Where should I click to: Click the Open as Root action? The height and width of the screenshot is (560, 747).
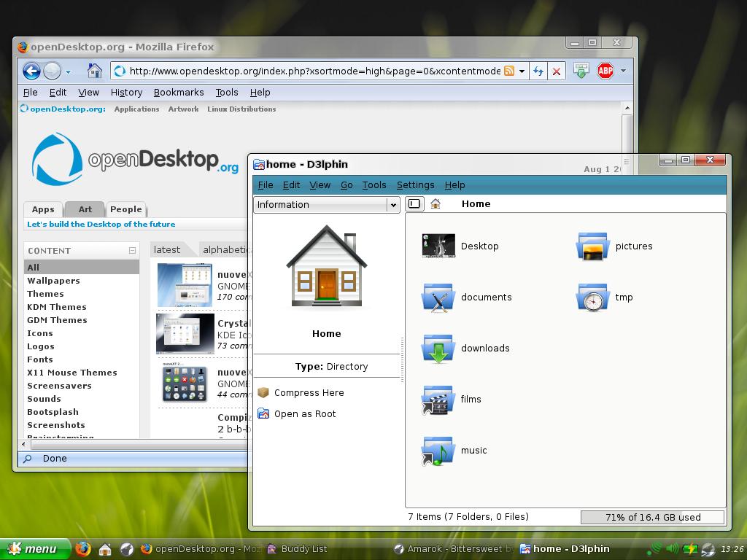pos(297,414)
